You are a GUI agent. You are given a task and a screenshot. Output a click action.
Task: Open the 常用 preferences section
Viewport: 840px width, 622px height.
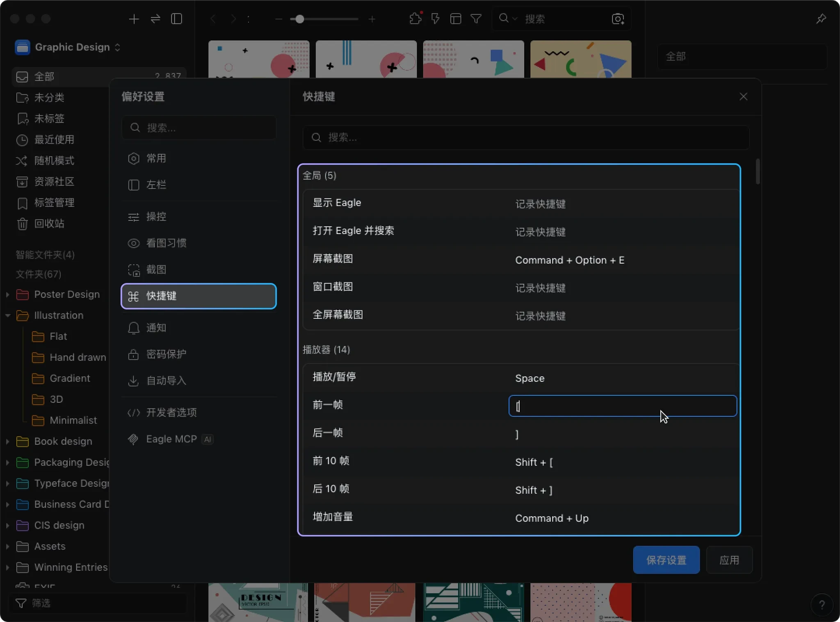tap(199, 158)
